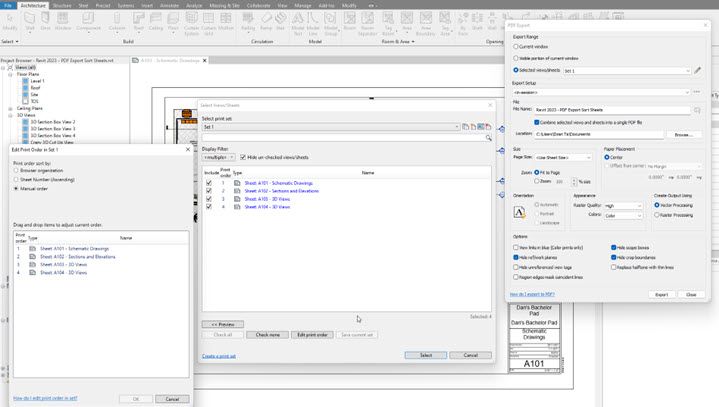Toggle Combine selected views into single PDF
The image size is (719, 407).
(x=536, y=122)
